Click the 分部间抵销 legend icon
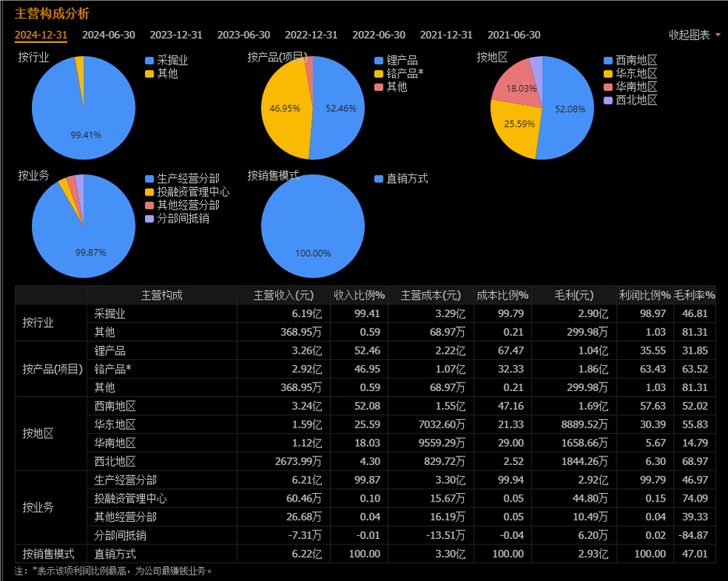The image size is (728, 581). [x=150, y=219]
